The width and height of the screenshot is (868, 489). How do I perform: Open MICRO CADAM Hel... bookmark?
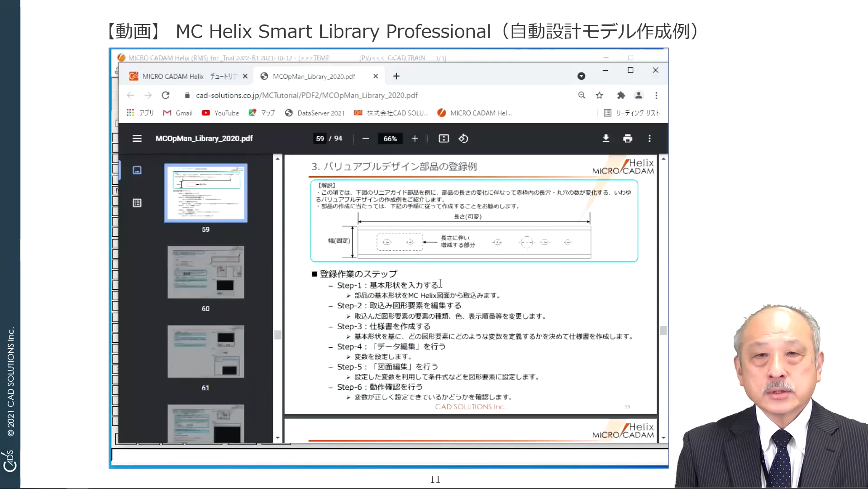pyautogui.click(x=475, y=113)
